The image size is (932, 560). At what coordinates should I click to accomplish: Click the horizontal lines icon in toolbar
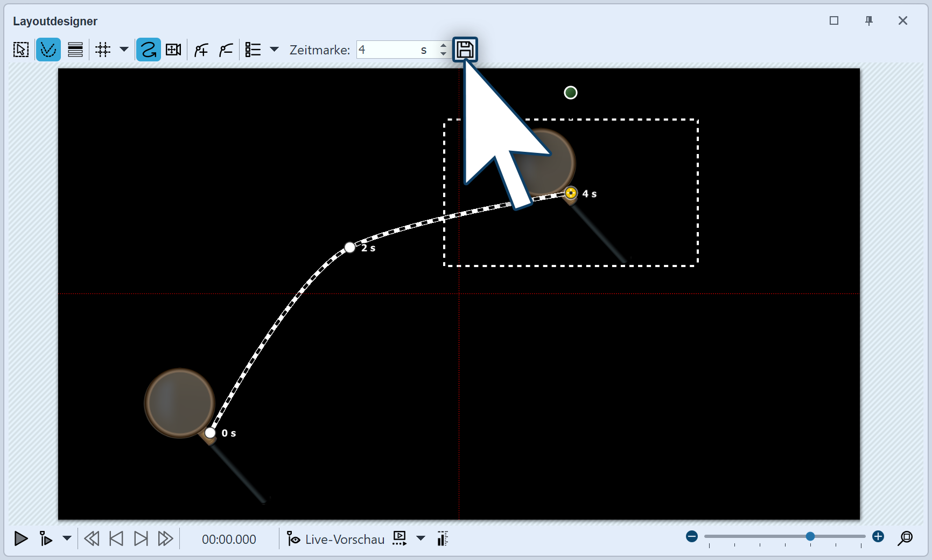(x=75, y=50)
